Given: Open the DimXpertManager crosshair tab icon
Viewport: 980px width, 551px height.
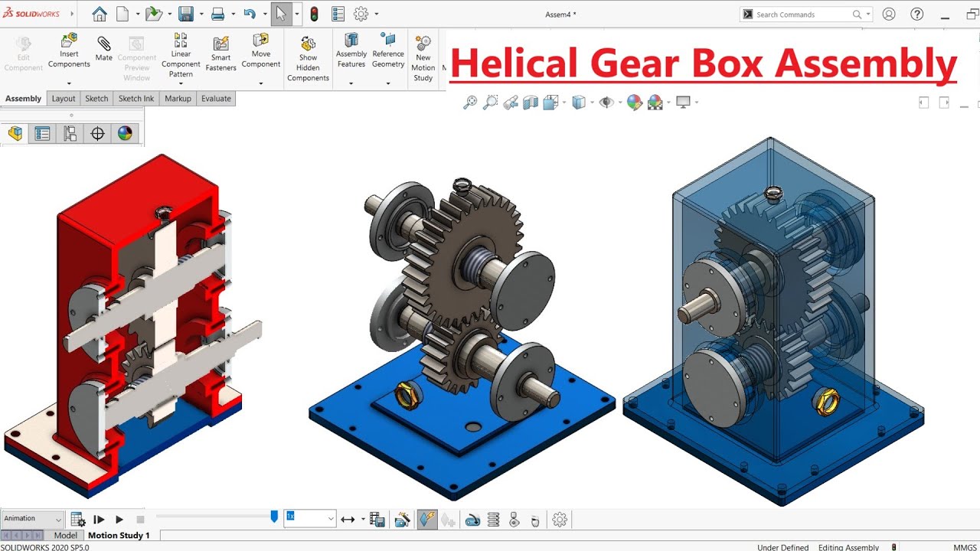Looking at the screenshot, I should (97, 134).
